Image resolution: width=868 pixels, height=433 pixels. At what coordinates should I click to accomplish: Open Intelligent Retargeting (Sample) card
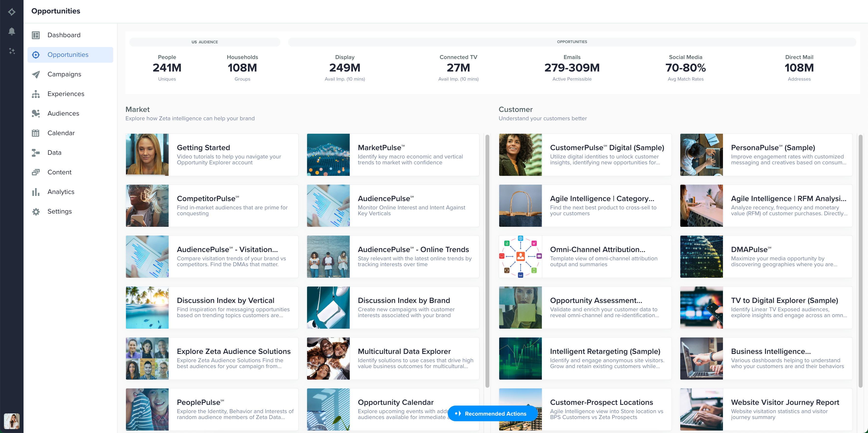coord(585,358)
